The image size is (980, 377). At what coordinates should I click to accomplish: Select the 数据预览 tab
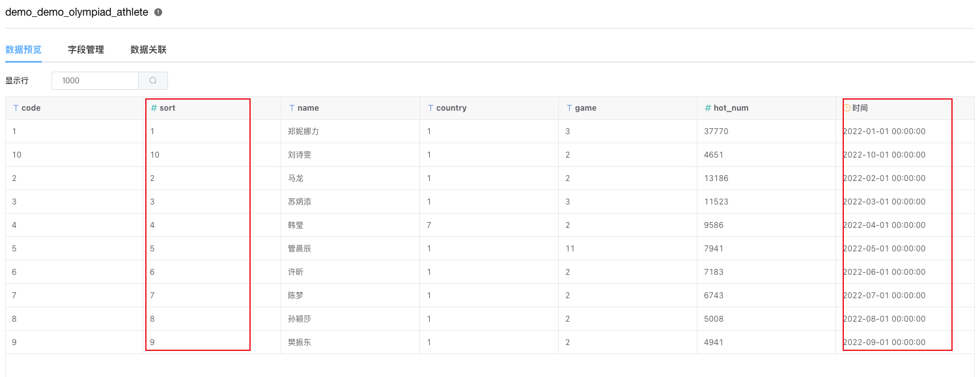coord(24,49)
